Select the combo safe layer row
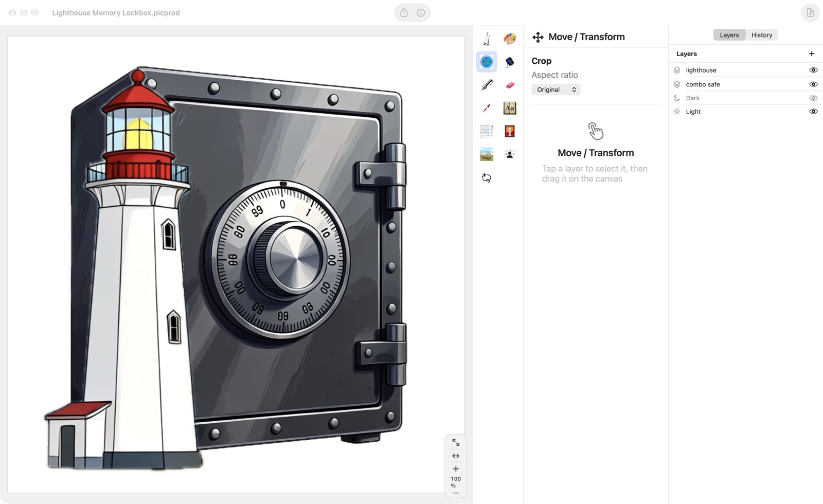 click(x=747, y=84)
